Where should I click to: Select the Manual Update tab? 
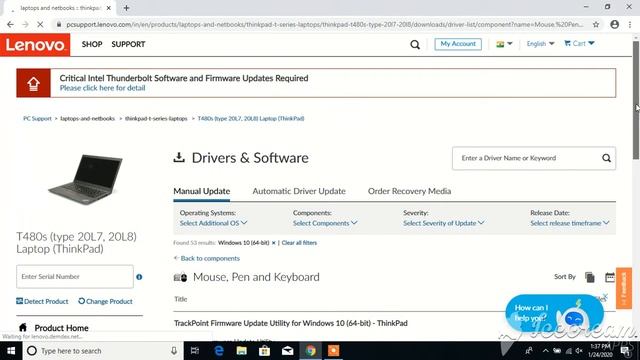202,191
